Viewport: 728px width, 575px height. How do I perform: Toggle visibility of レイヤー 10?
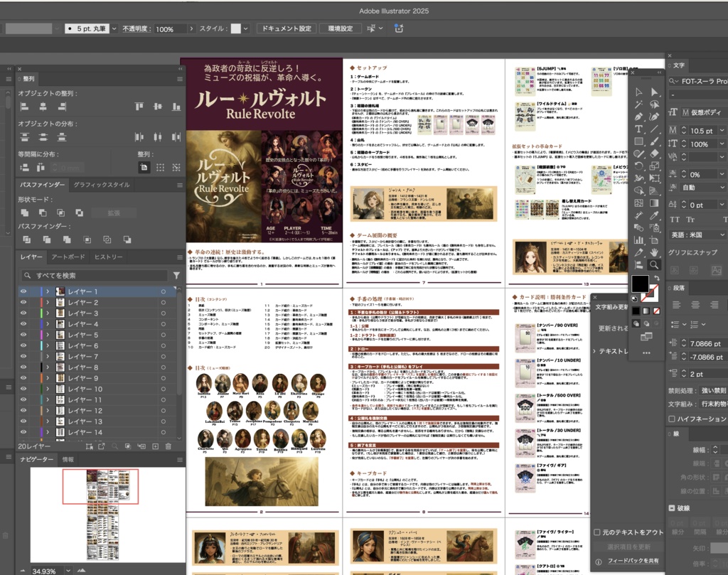pyautogui.click(x=23, y=389)
